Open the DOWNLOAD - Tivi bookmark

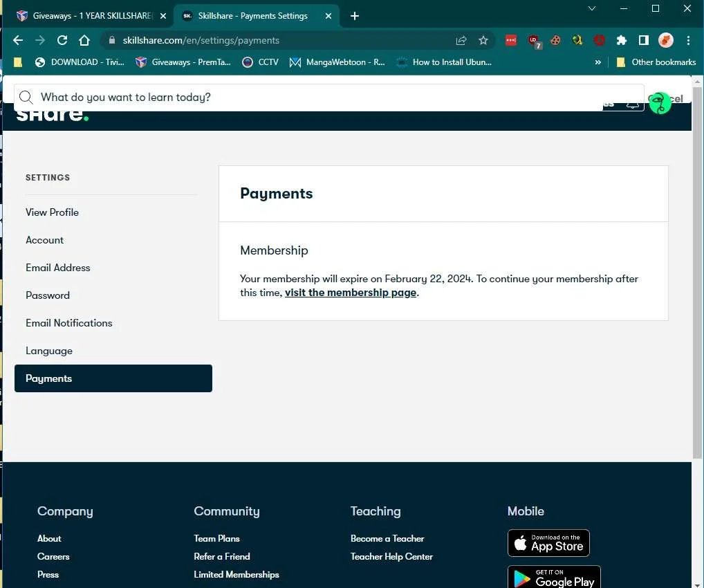(x=80, y=62)
